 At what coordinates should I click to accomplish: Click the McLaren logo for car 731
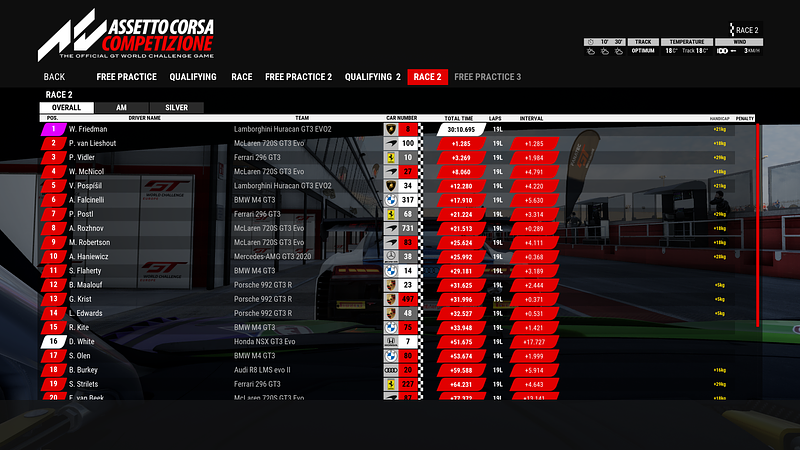391,229
